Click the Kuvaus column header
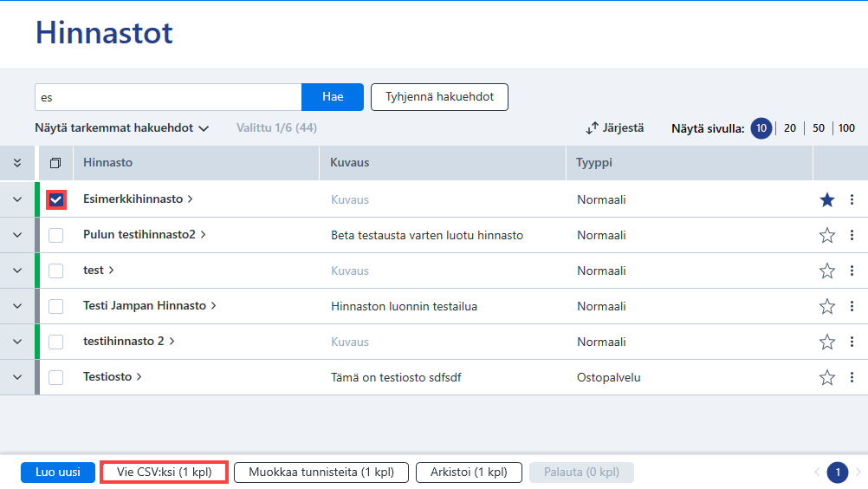Screen dimensions: 868x489 (x=443, y=163)
